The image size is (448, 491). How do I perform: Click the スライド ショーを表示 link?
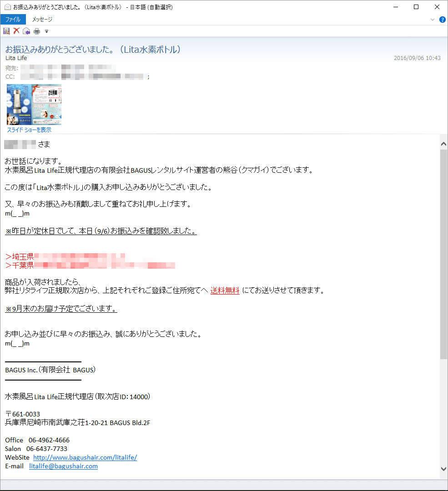[x=29, y=130]
